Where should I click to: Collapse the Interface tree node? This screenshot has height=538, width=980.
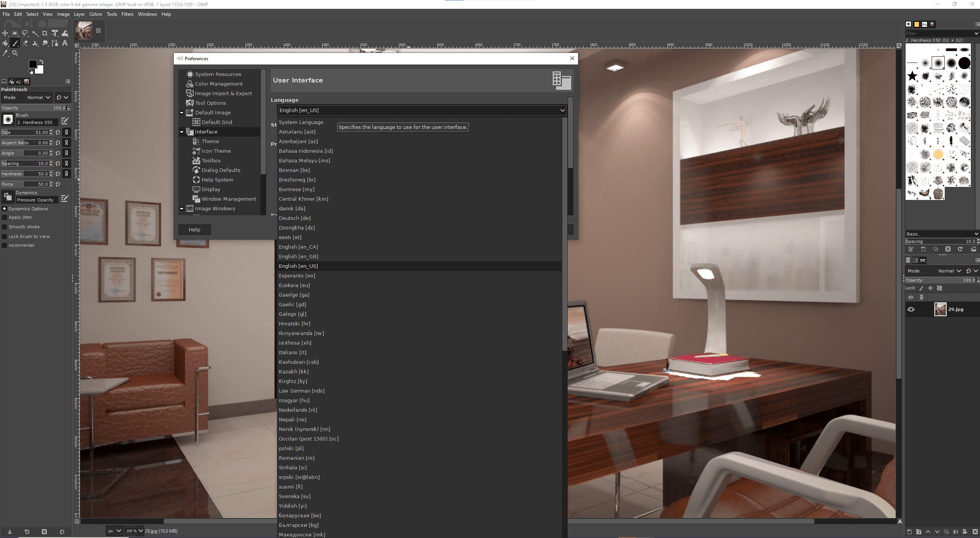[x=182, y=132]
